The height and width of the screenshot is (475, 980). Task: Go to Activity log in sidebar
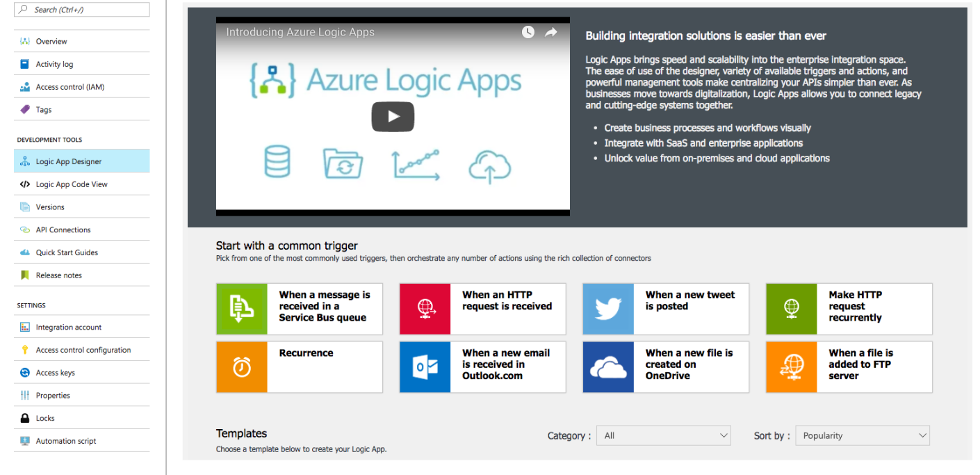coord(54,64)
